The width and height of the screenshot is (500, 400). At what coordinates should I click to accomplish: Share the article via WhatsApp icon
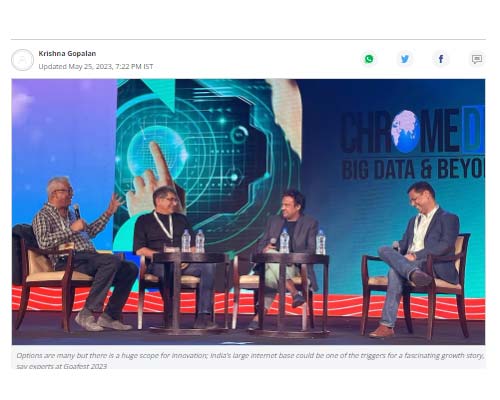pyautogui.click(x=369, y=59)
